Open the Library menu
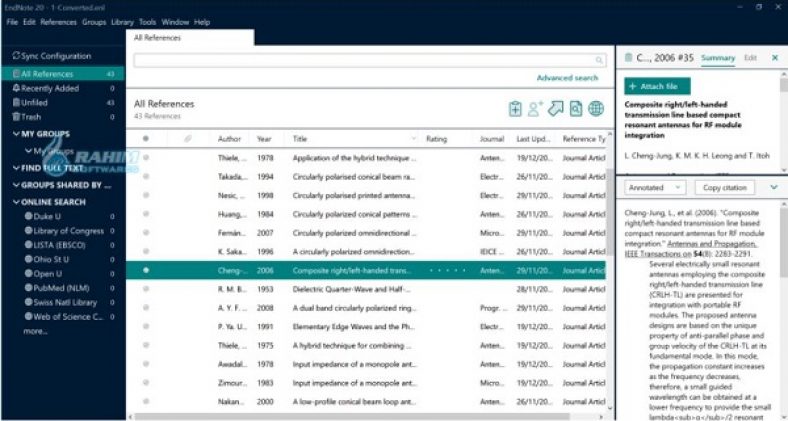The image size is (788, 421). [x=122, y=22]
